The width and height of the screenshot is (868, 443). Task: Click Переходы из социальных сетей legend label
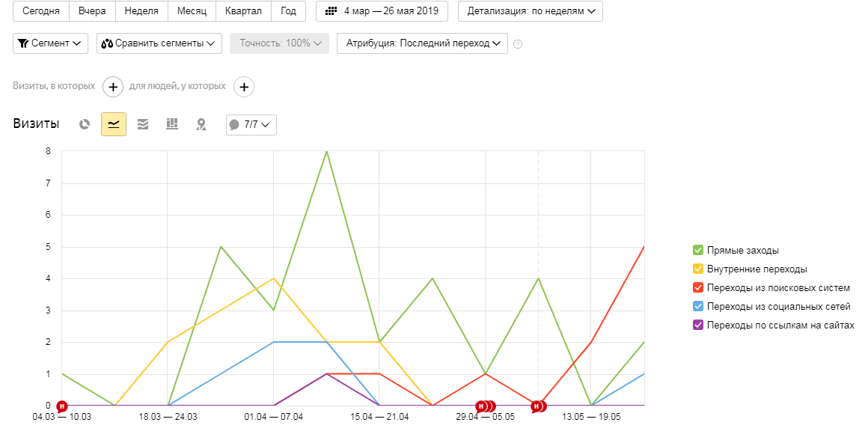click(x=778, y=306)
